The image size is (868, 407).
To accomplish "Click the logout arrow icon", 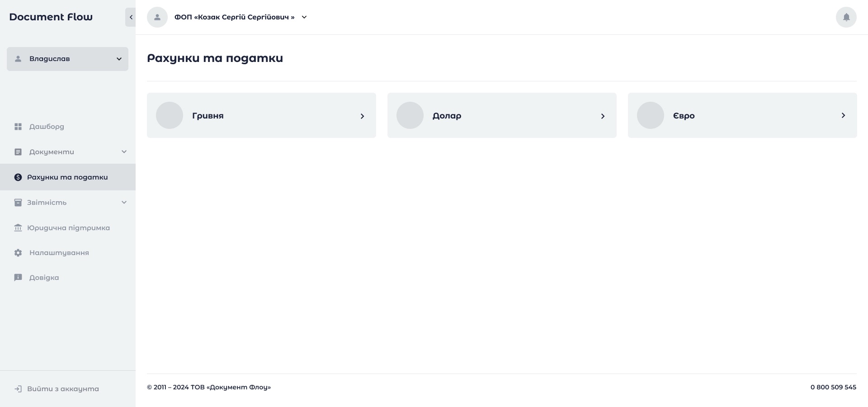I will (x=18, y=389).
